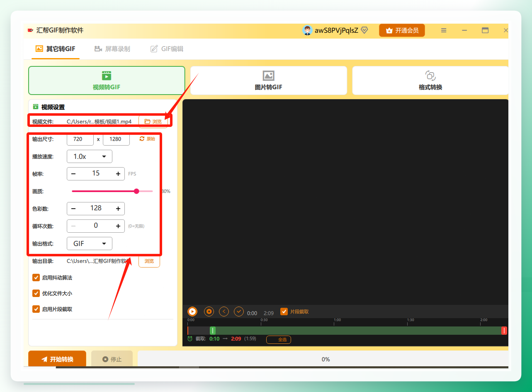
Task: Click the play button in the player
Action: click(x=192, y=311)
